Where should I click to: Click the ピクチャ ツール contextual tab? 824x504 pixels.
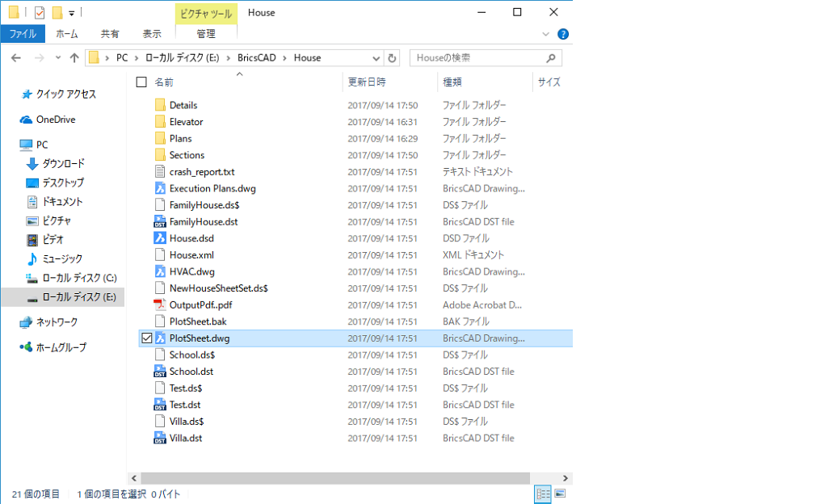click(x=206, y=14)
